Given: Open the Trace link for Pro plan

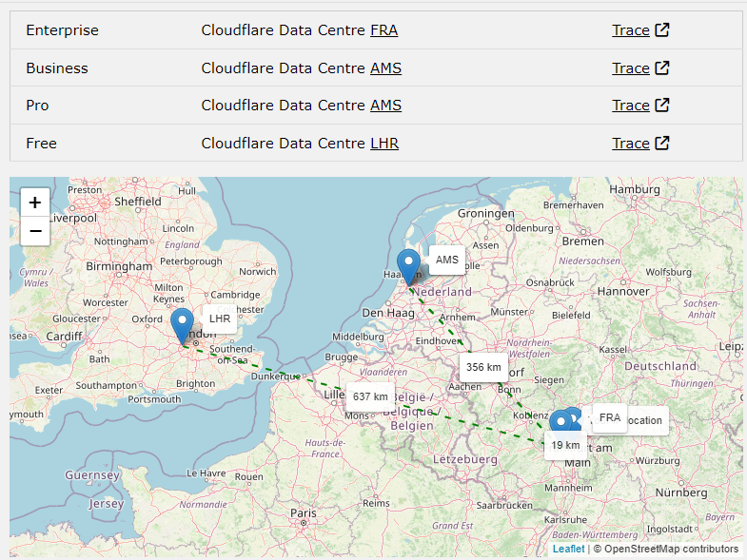Looking at the screenshot, I should pyautogui.click(x=631, y=106).
